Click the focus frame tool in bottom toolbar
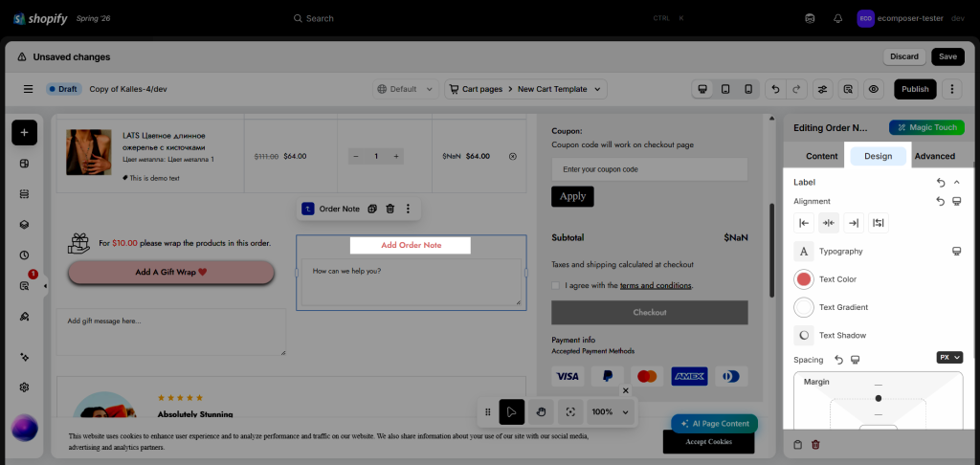This screenshot has height=465, width=980. [x=570, y=411]
